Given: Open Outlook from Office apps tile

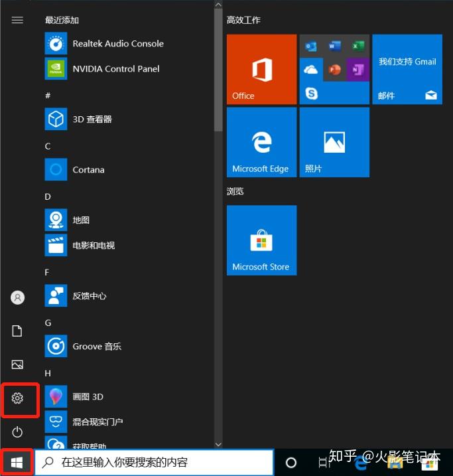Looking at the screenshot, I should pyautogui.click(x=311, y=46).
